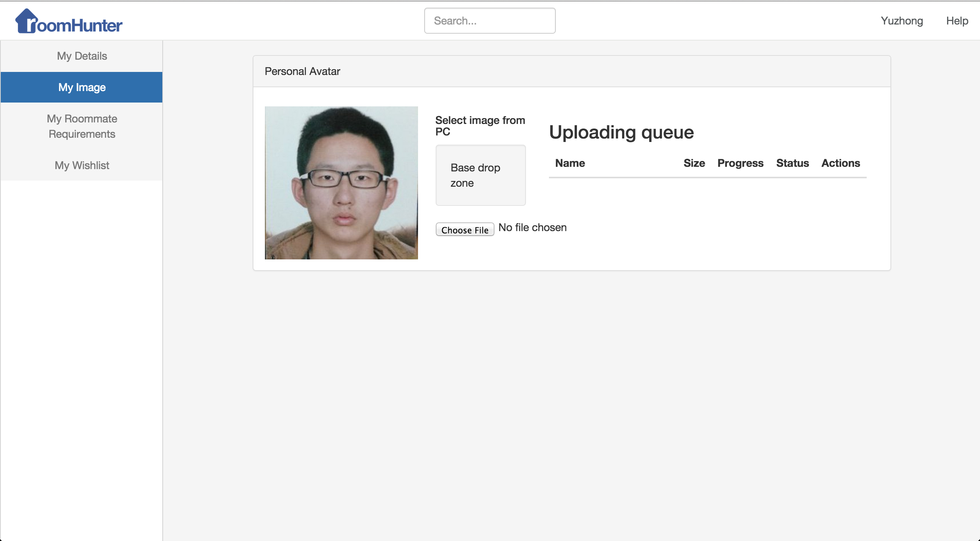Click the 'No file chosen' label

pyautogui.click(x=532, y=228)
